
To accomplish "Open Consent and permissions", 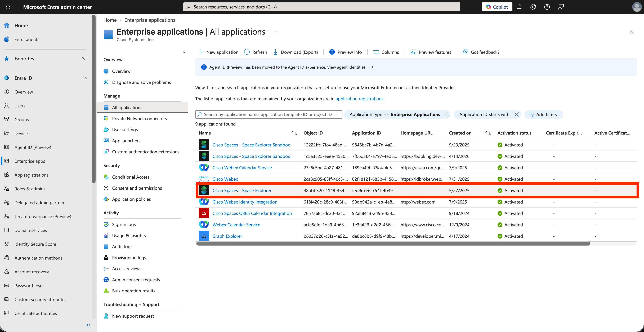I will pyautogui.click(x=137, y=188).
